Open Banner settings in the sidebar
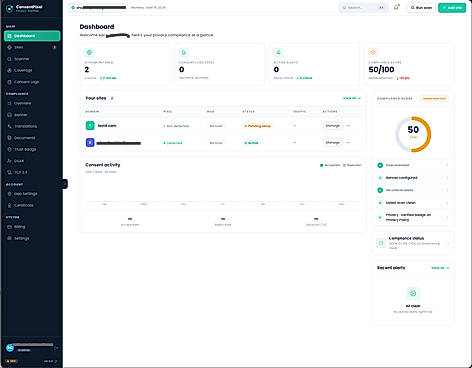Screen dimensions: 472x368 [x=32, y=115]
